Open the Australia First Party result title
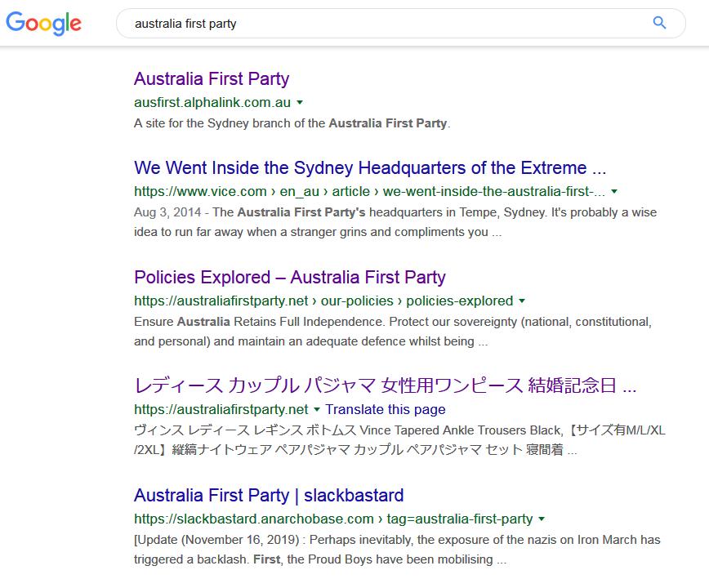This screenshot has height=588, width=709. (x=212, y=79)
